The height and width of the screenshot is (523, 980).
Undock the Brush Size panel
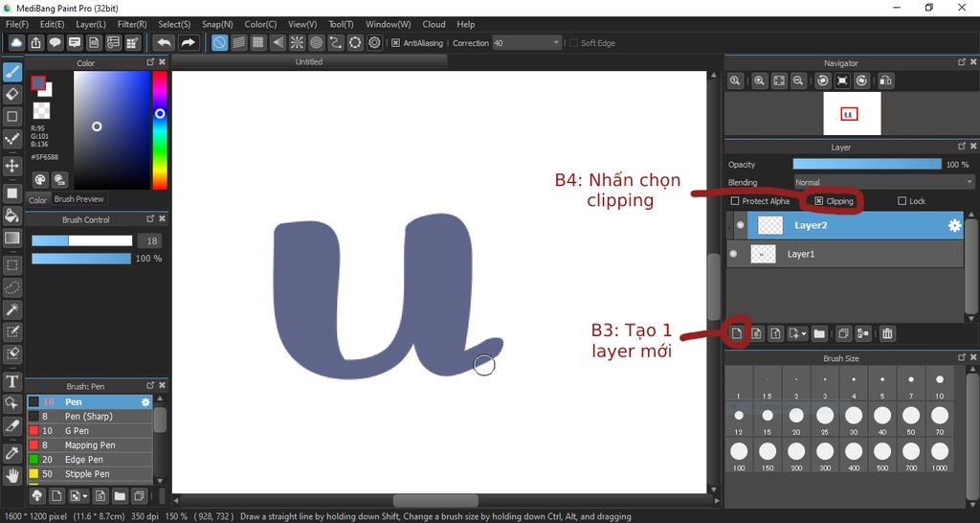[962, 357]
